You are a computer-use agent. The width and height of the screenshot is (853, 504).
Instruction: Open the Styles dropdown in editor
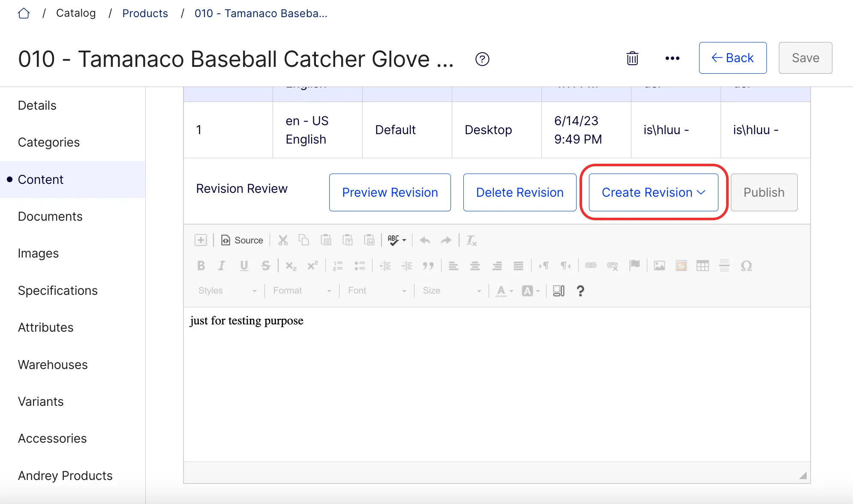pos(227,291)
